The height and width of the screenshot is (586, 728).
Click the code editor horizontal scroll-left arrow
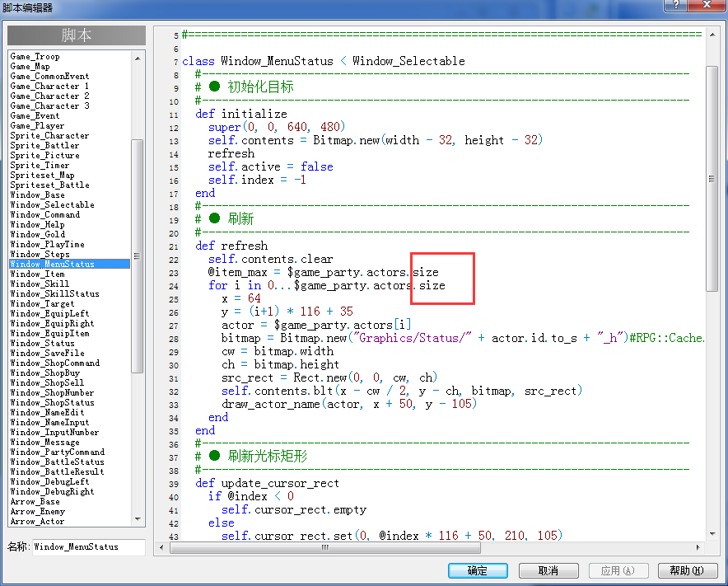click(x=161, y=547)
